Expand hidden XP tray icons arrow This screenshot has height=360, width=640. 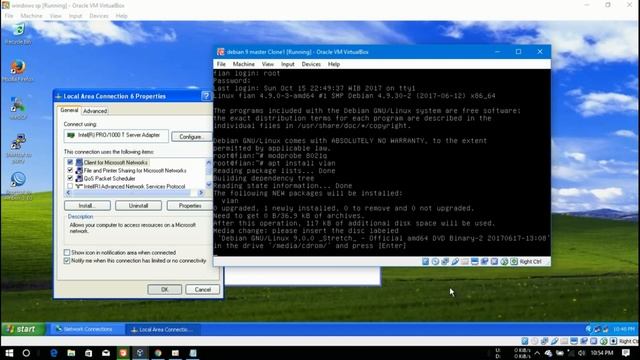coord(588,329)
